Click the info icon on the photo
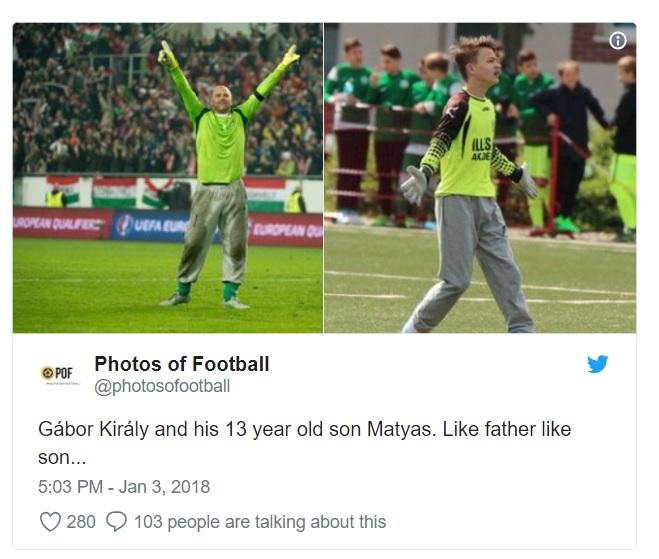659x559 pixels. (618, 41)
